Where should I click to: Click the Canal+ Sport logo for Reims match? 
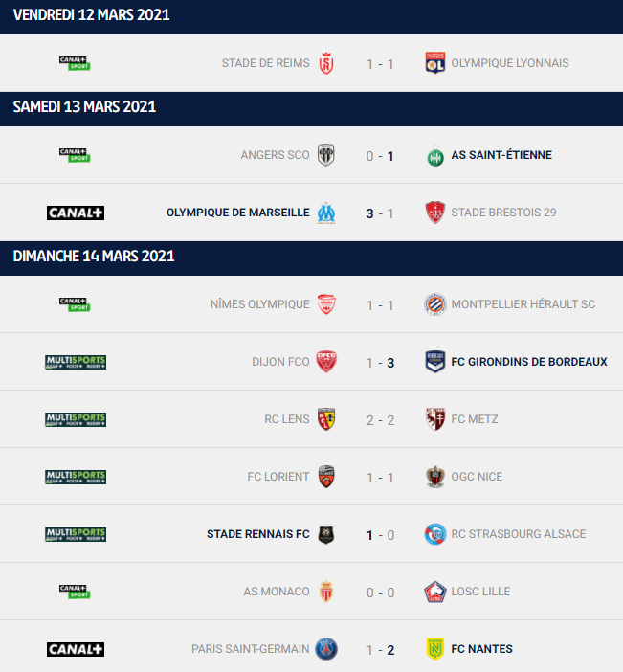pyautogui.click(x=75, y=63)
